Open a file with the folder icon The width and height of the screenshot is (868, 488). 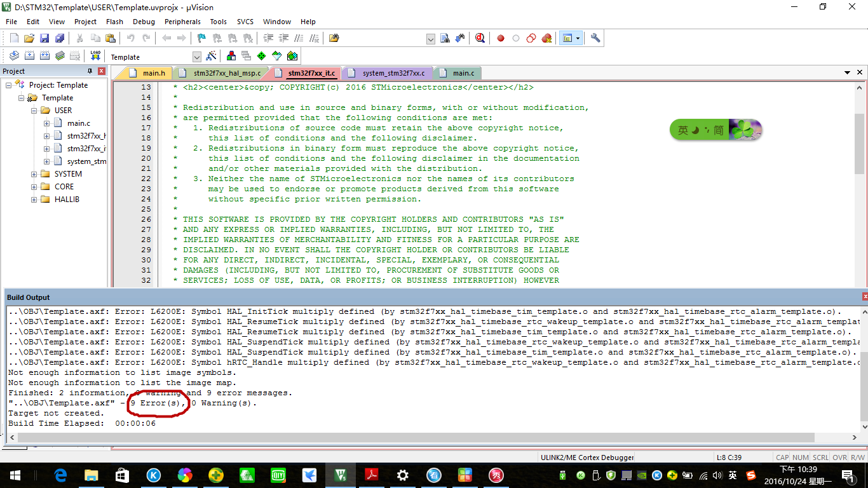click(x=29, y=38)
